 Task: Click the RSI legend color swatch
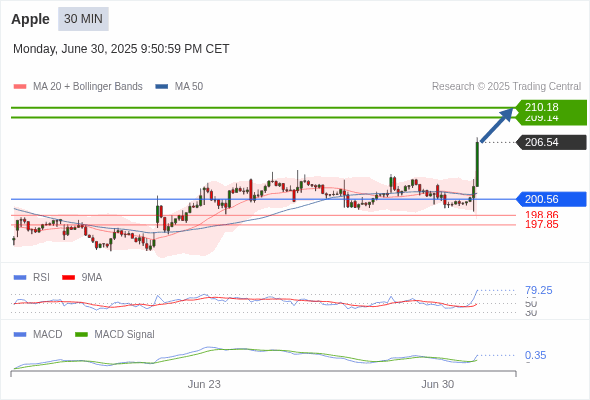coord(20,278)
